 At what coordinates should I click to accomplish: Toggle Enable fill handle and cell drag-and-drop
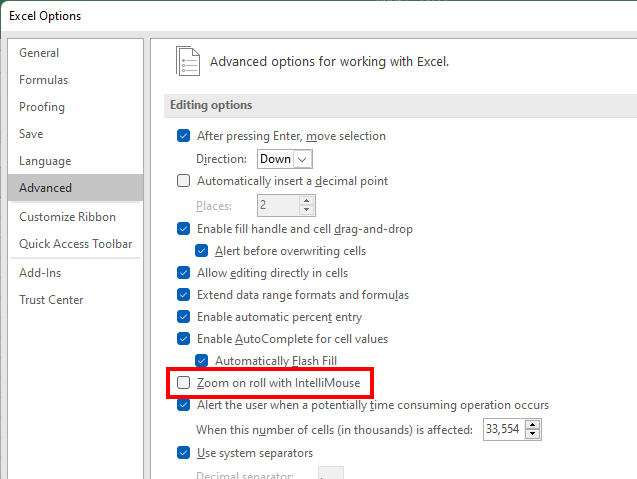click(184, 229)
